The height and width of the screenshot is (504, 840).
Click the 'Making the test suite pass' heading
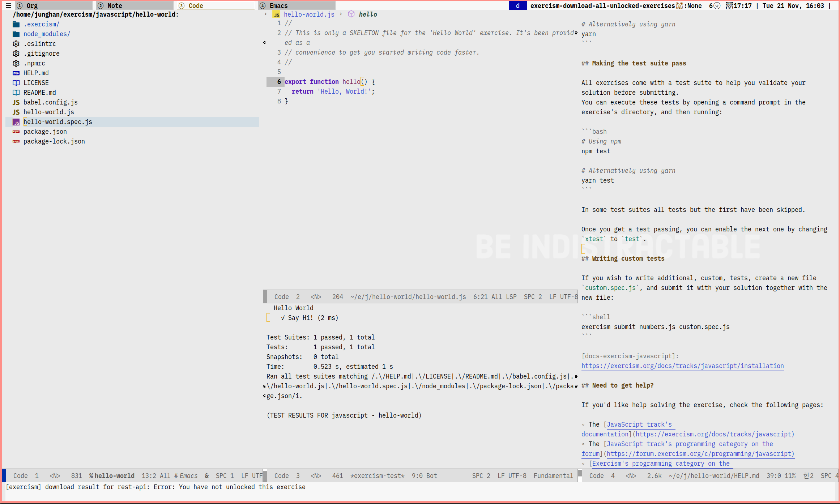(639, 63)
